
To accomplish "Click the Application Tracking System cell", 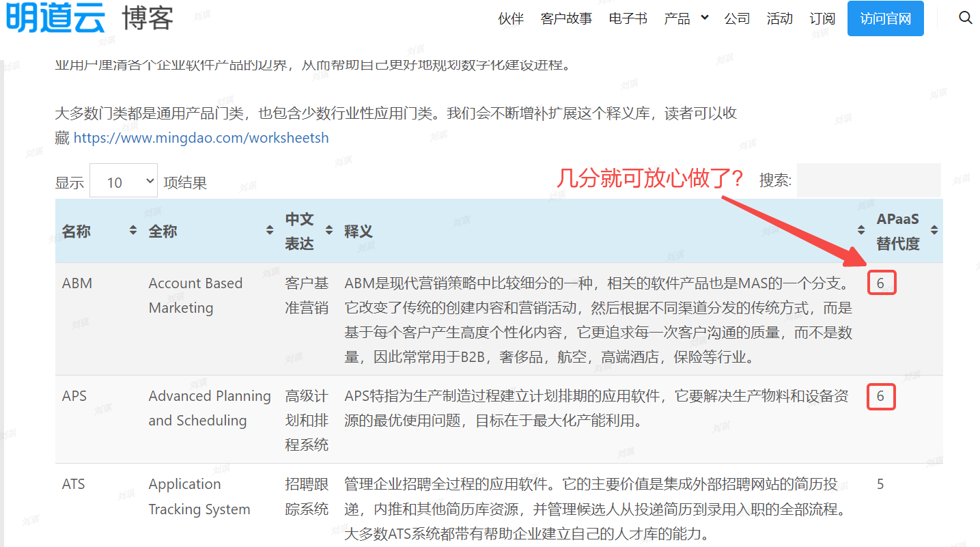I will tap(199, 496).
